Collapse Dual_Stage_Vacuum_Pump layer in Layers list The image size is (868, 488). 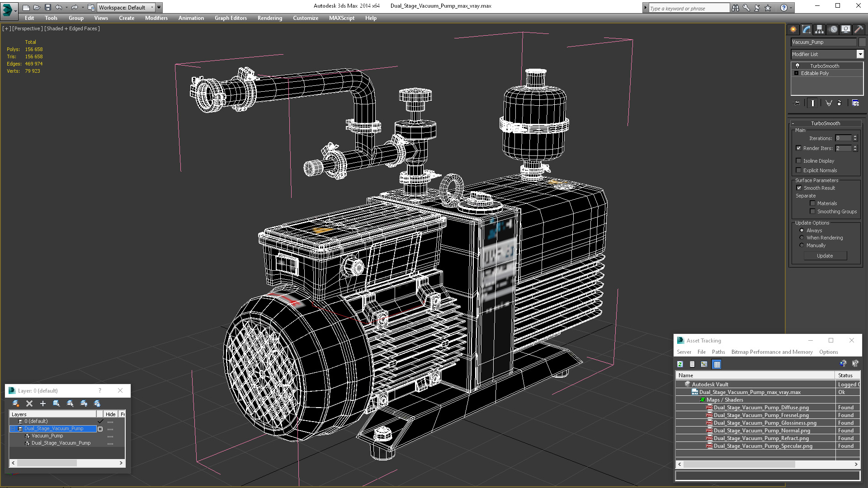13,429
